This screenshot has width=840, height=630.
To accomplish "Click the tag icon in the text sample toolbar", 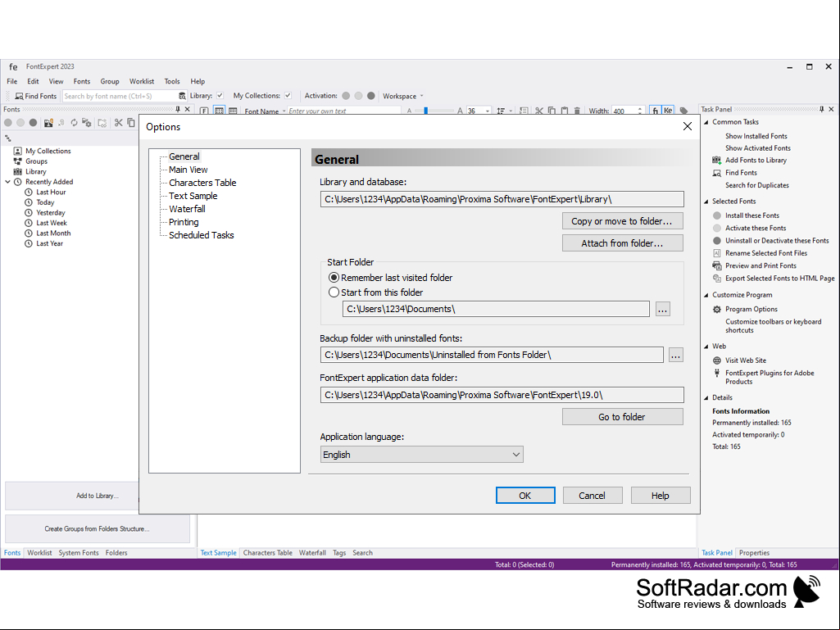I will (683, 111).
